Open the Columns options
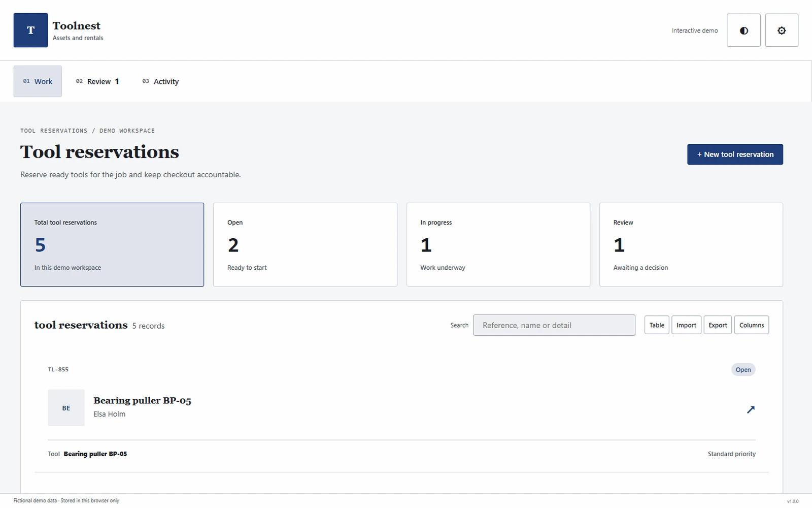The image size is (812, 508). [x=752, y=325]
